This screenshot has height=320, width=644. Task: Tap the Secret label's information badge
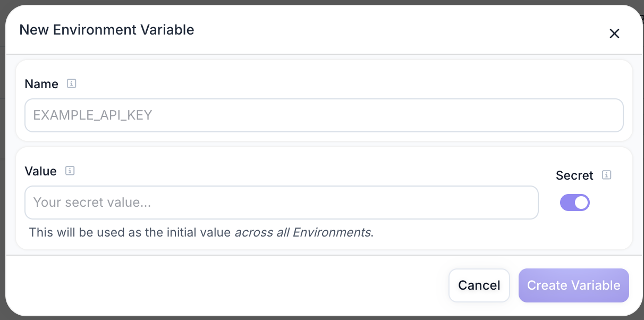(x=606, y=175)
